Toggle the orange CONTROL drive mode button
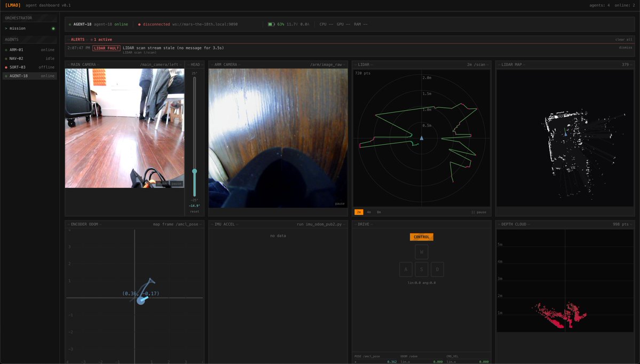640x364 pixels. tap(421, 237)
